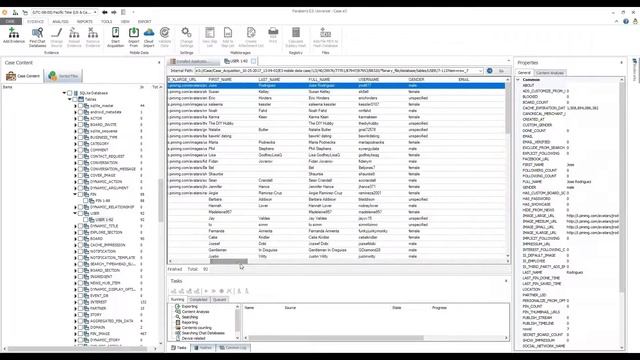Click the Case Content tree vertical scrollbar
This screenshot has width=640, height=360.
pyautogui.click(x=160, y=200)
